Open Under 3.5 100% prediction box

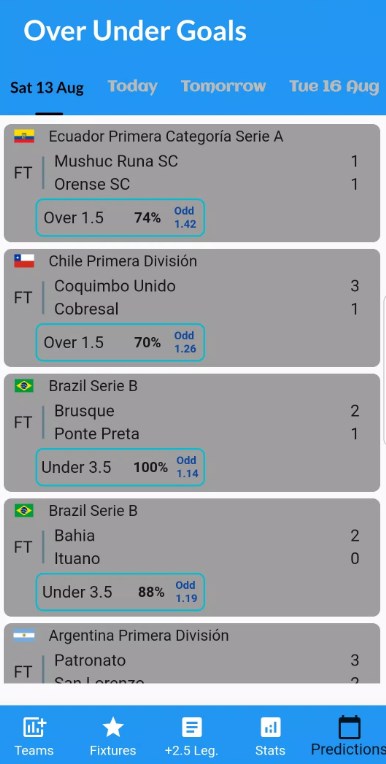(x=120, y=467)
